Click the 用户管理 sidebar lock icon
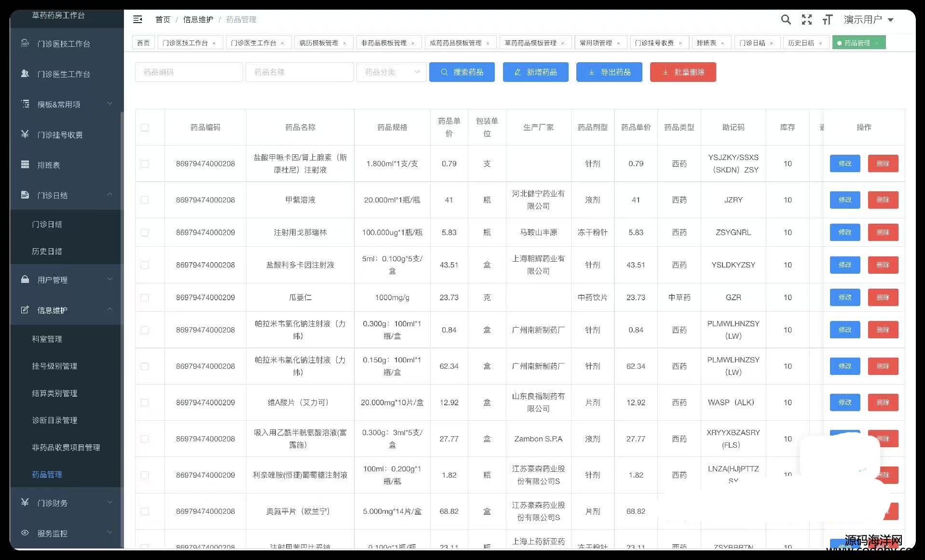The width and height of the screenshot is (925, 560). pyautogui.click(x=25, y=280)
